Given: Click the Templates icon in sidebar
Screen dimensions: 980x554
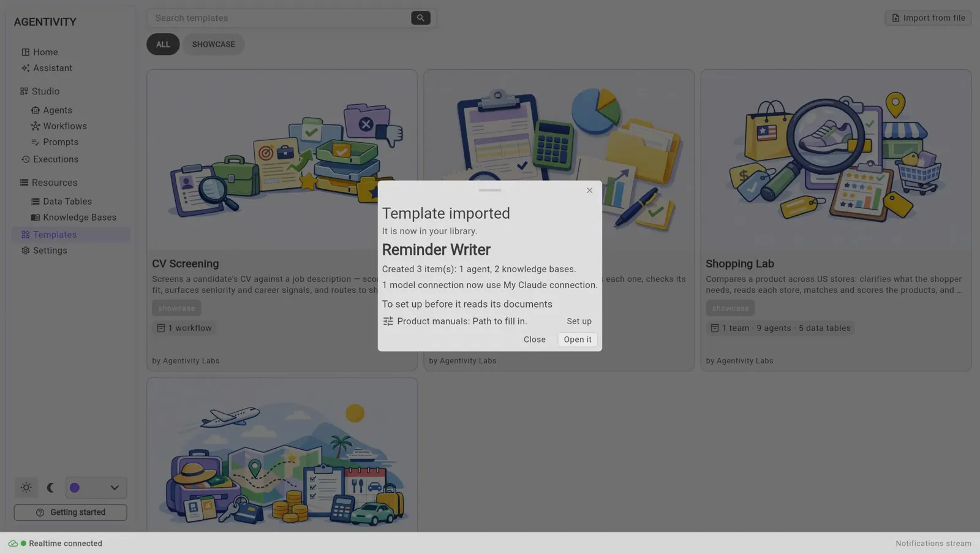Looking at the screenshot, I should point(25,235).
